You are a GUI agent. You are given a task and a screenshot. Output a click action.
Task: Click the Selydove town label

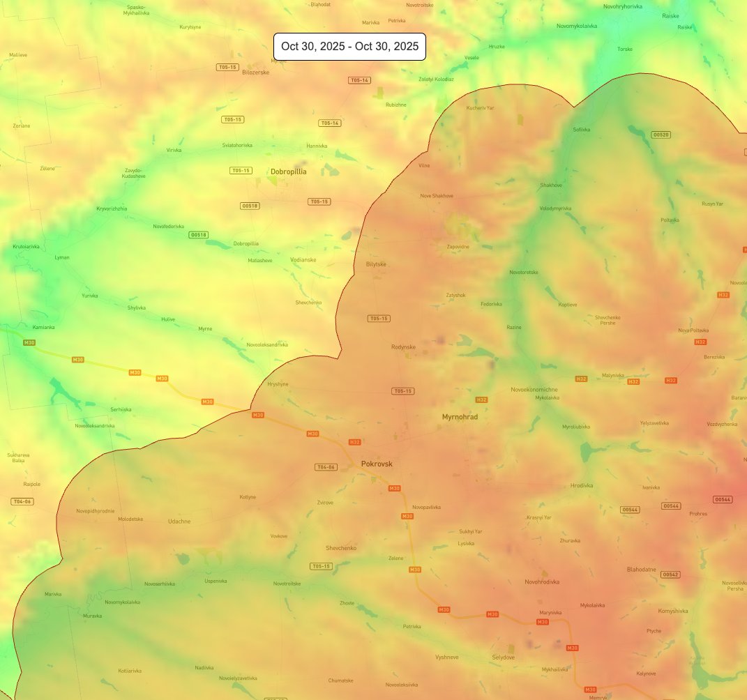(503, 657)
